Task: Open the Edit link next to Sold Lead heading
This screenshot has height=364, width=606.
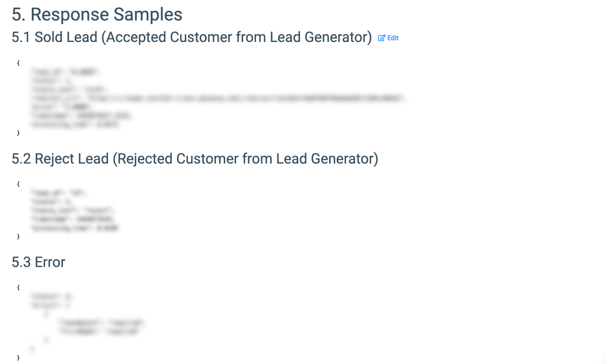Action: (393, 38)
